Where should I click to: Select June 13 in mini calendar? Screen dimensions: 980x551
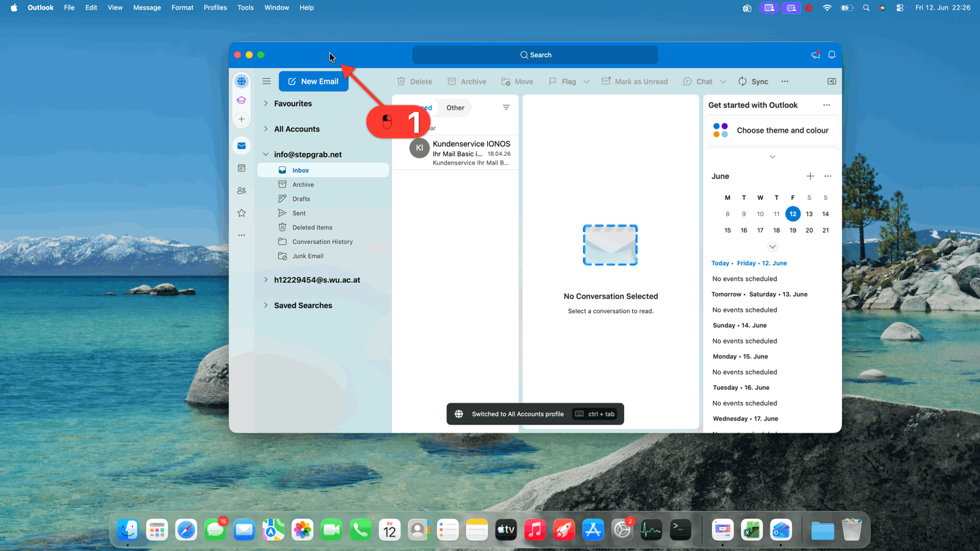click(809, 214)
